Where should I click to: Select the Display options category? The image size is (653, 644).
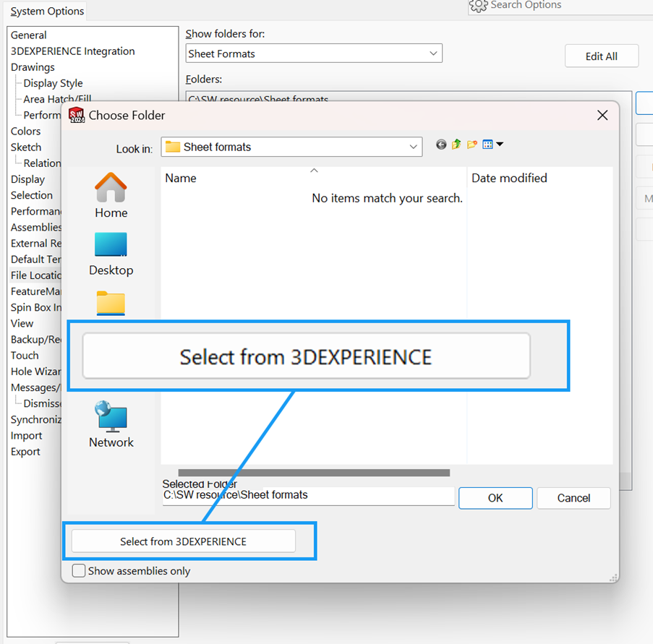point(27,179)
